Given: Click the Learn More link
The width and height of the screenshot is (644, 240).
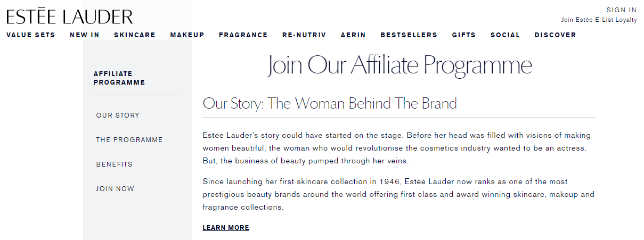Looking at the screenshot, I should click(226, 228).
